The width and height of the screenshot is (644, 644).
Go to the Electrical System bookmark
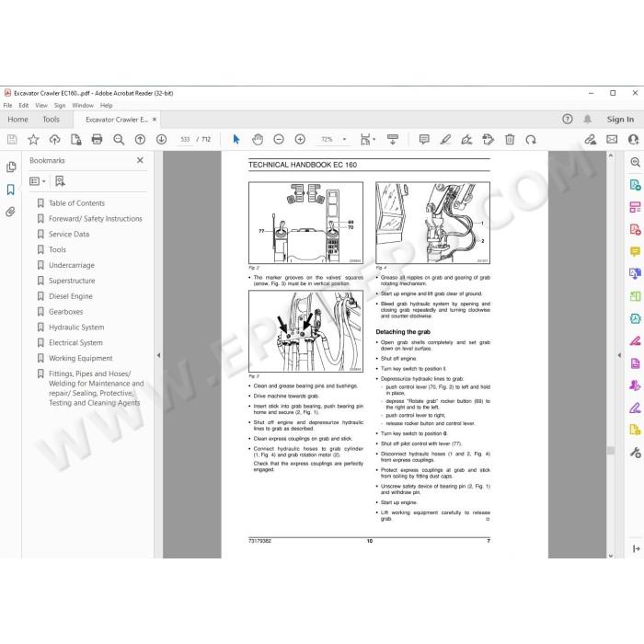tap(75, 343)
